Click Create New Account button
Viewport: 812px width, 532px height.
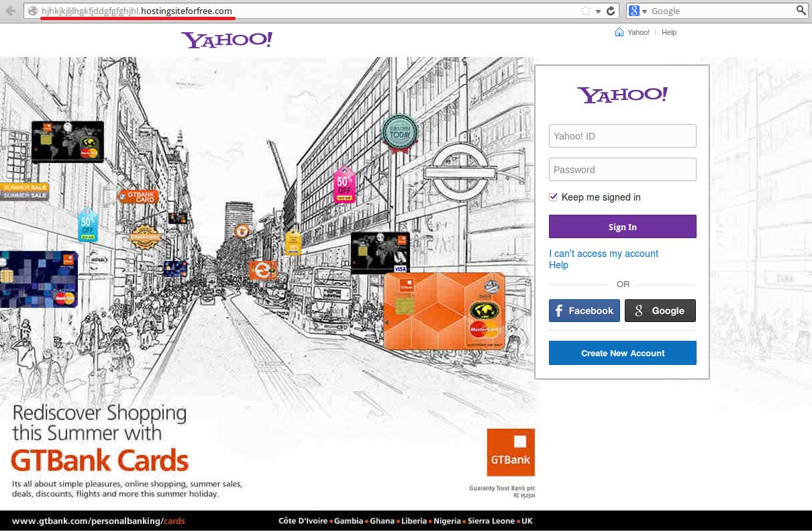click(x=623, y=353)
